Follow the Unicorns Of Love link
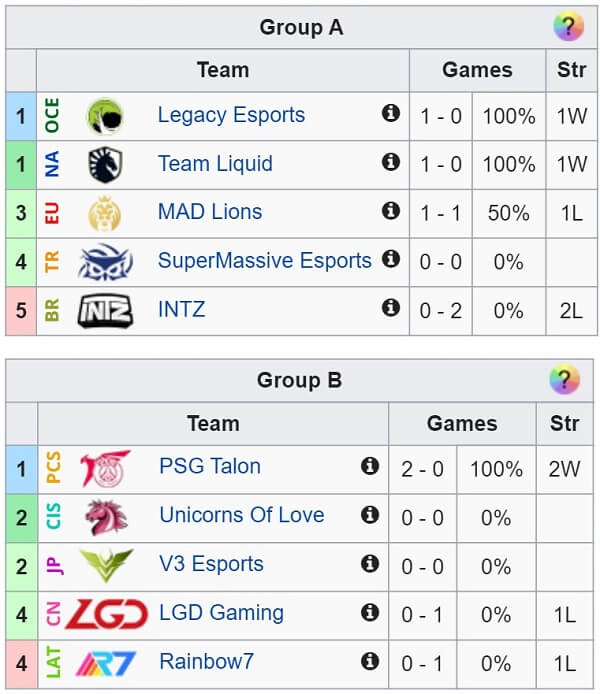 click(x=242, y=515)
